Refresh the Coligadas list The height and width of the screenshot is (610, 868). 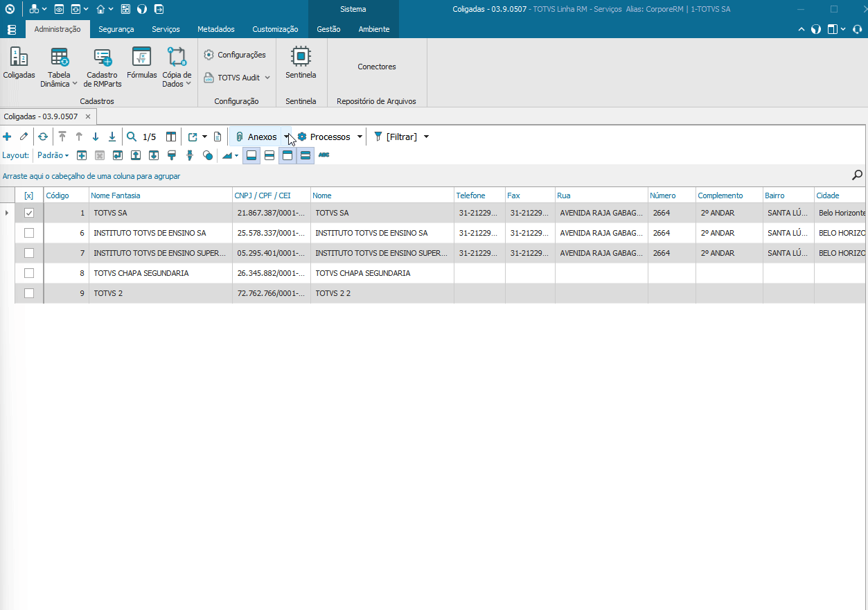(x=43, y=137)
